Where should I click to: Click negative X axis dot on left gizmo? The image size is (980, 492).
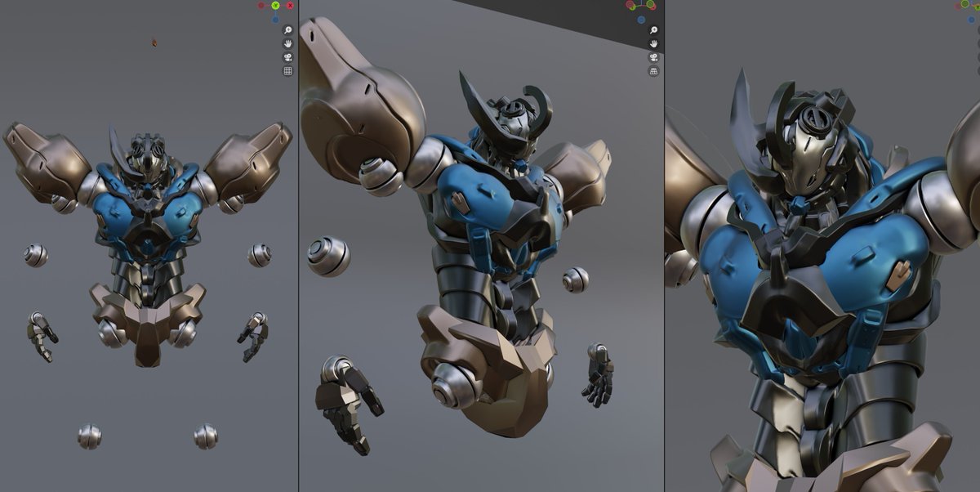tap(261, 5)
